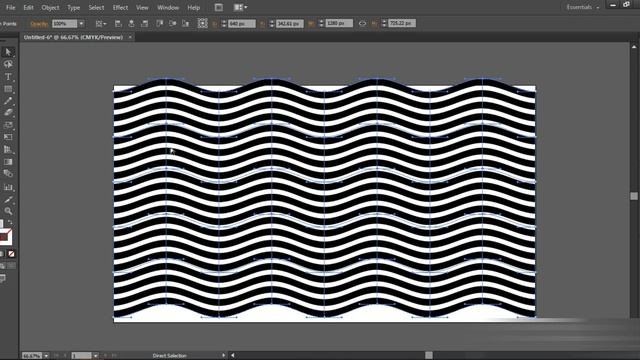The height and width of the screenshot is (360, 640).
Task: Click the height stepper arrows
Action: point(384,24)
